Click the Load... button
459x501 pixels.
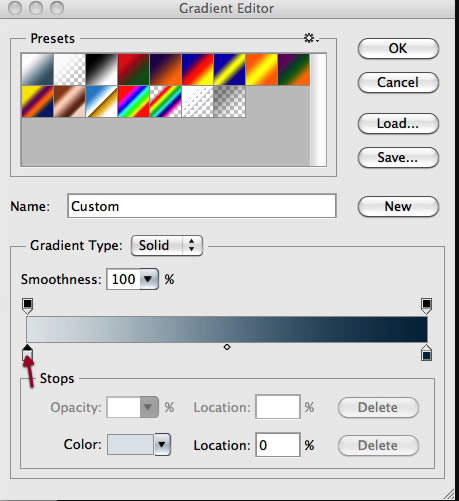tap(398, 123)
